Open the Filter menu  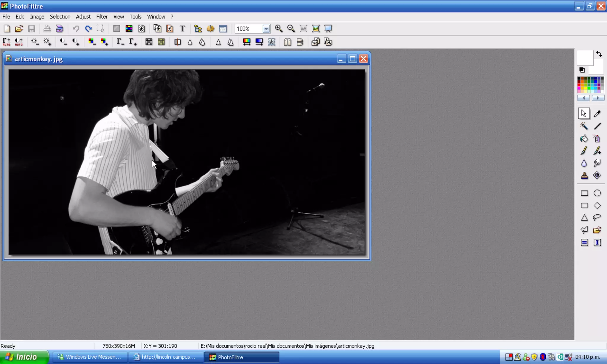point(102,17)
